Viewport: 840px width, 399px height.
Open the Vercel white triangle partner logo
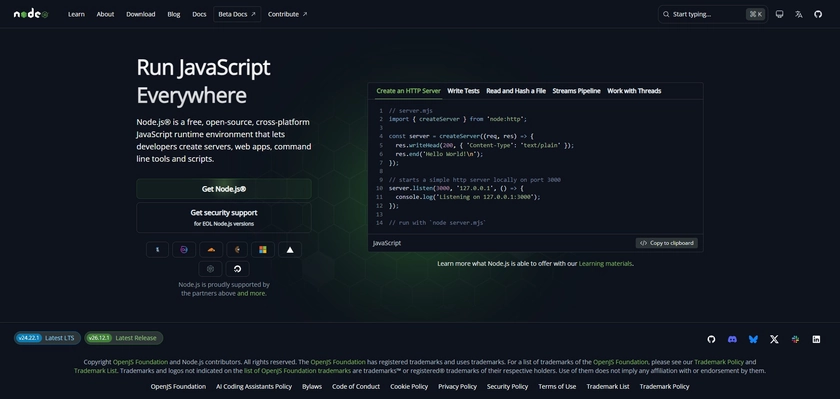(x=290, y=250)
